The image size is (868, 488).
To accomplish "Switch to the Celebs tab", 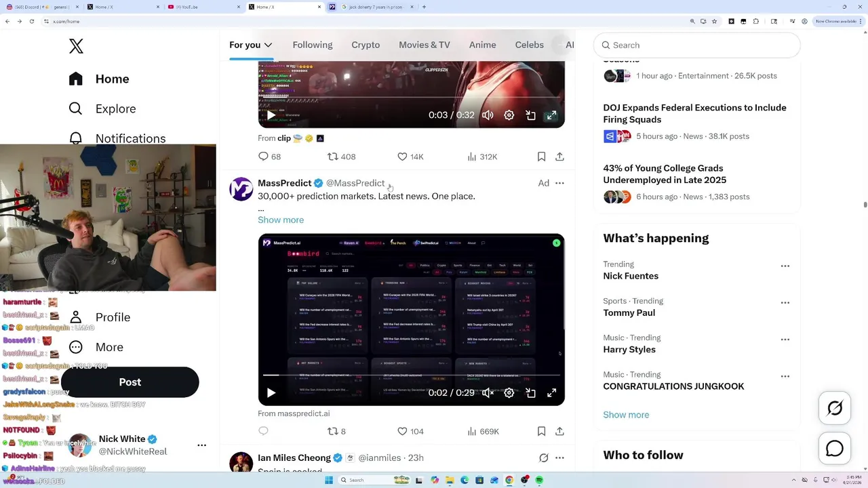I will pyautogui.click(x=530, y=45).
